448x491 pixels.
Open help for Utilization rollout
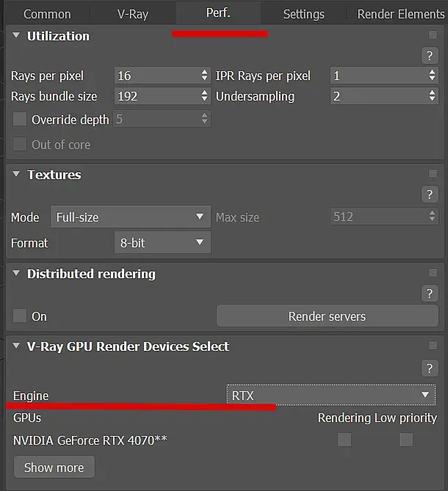click(430, 56)
